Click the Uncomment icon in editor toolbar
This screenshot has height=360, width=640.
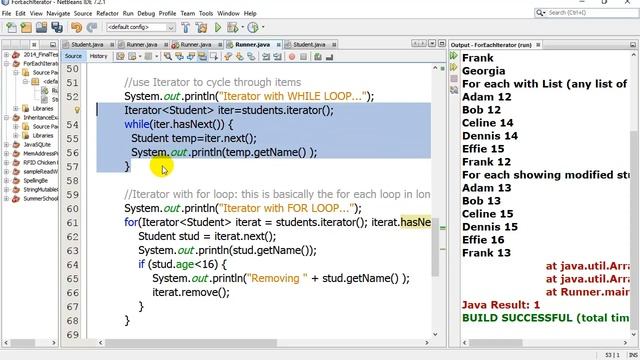tap(329, 56)
